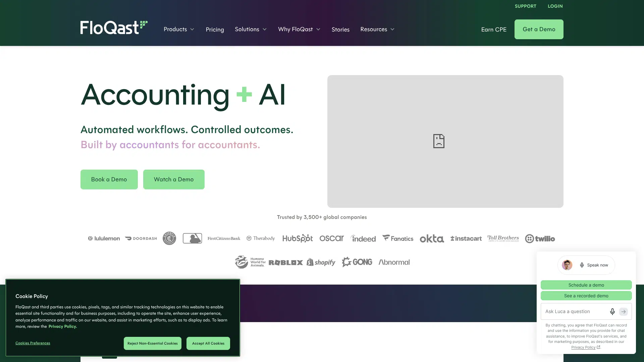
Task: Click "Trusted by 3,500+ global companies" text
Action: [x=322, y=217]
